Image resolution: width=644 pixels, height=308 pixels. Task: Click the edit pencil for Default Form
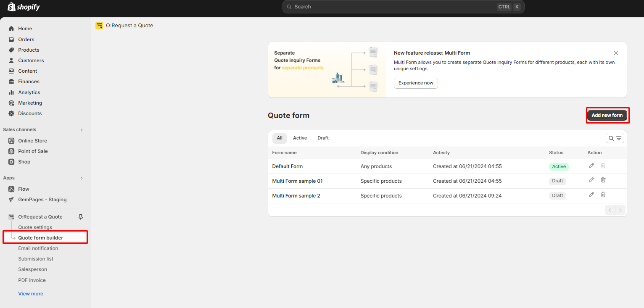591,166
